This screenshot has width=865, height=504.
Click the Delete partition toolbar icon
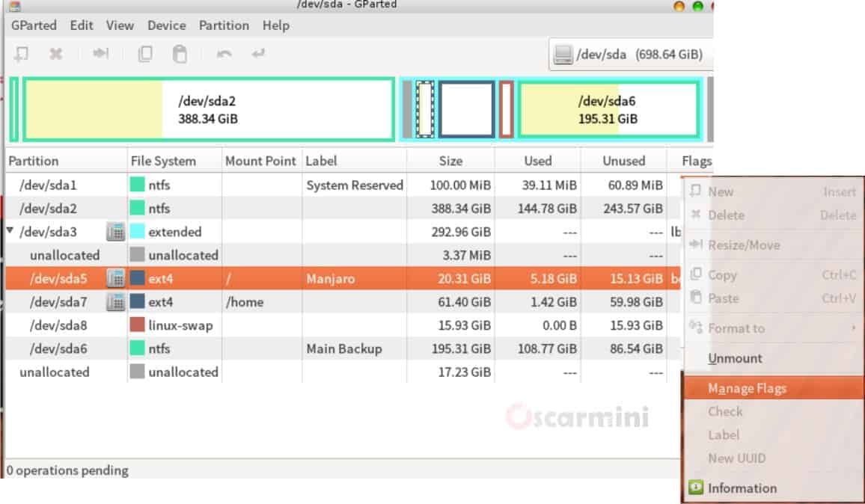[x=56, y=54]
